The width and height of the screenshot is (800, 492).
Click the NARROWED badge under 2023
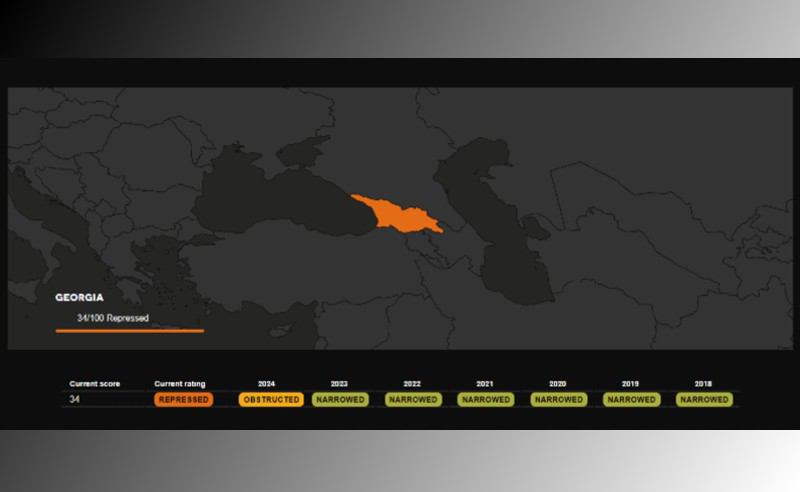point(340,399)
